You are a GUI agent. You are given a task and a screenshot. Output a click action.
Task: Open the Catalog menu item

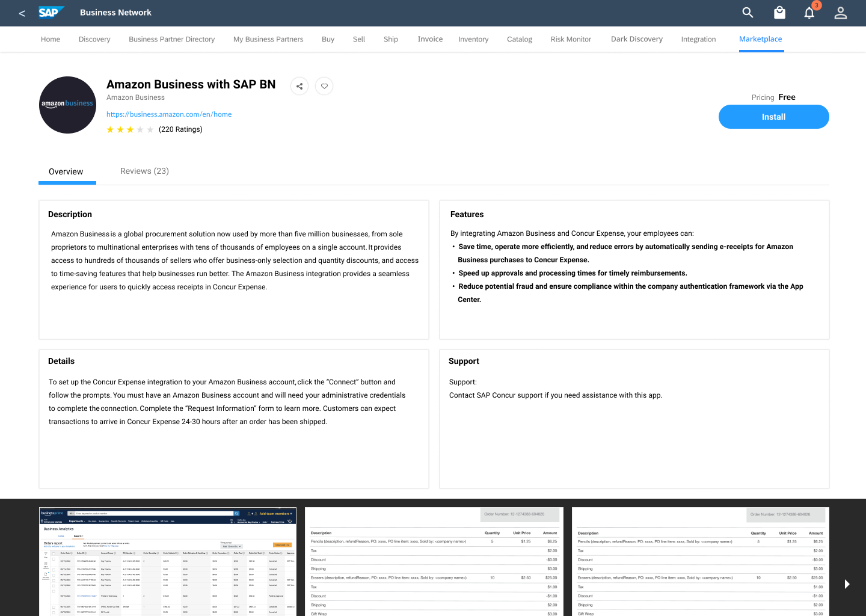click(x=520, y=39)
